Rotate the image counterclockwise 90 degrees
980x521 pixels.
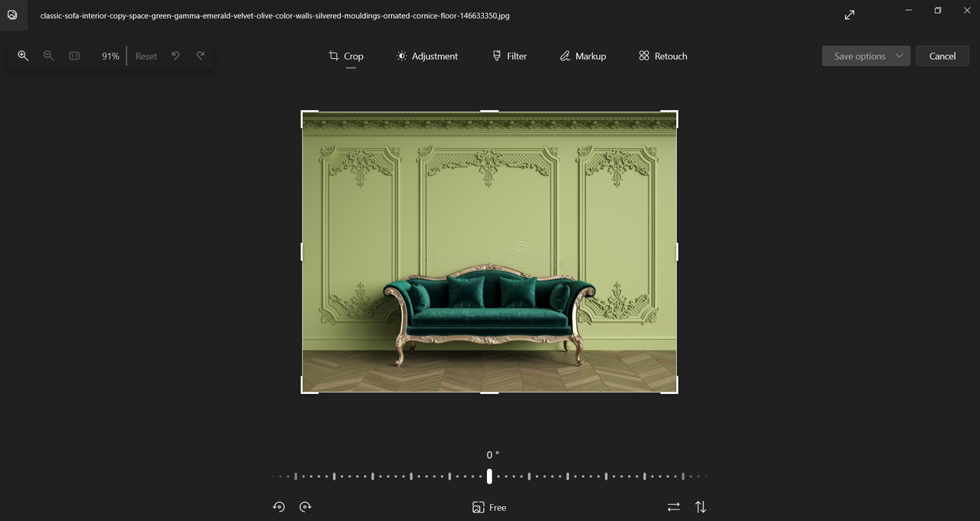pyautogui.click(x=279, y=506)
